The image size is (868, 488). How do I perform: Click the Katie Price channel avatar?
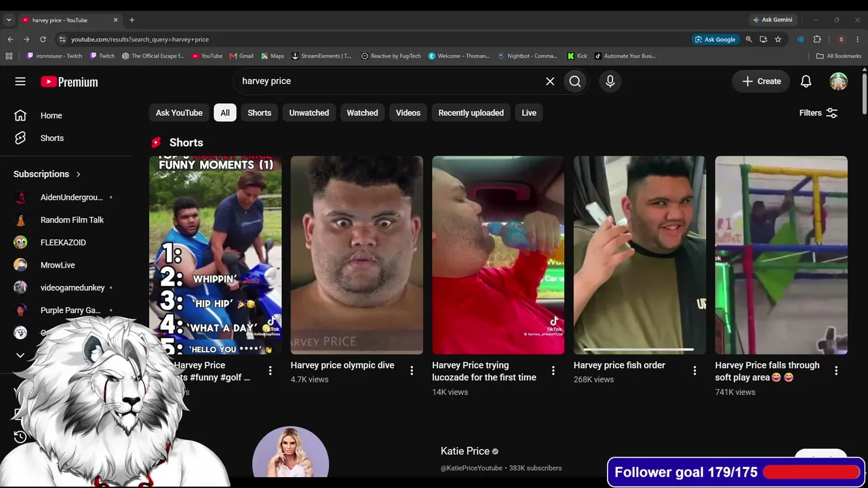(x=290, y=453)
